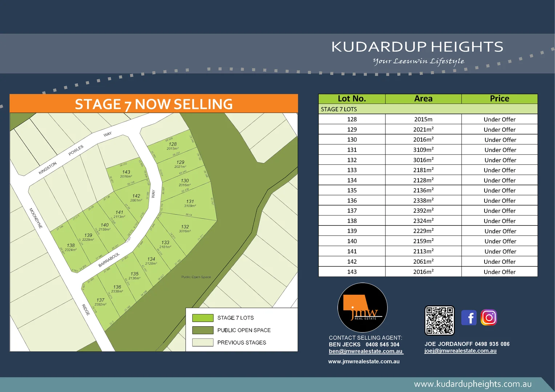Visit www.jmwrealestate.com.au website text
Screen dimensions: 555x392
[x=364, y=362]
